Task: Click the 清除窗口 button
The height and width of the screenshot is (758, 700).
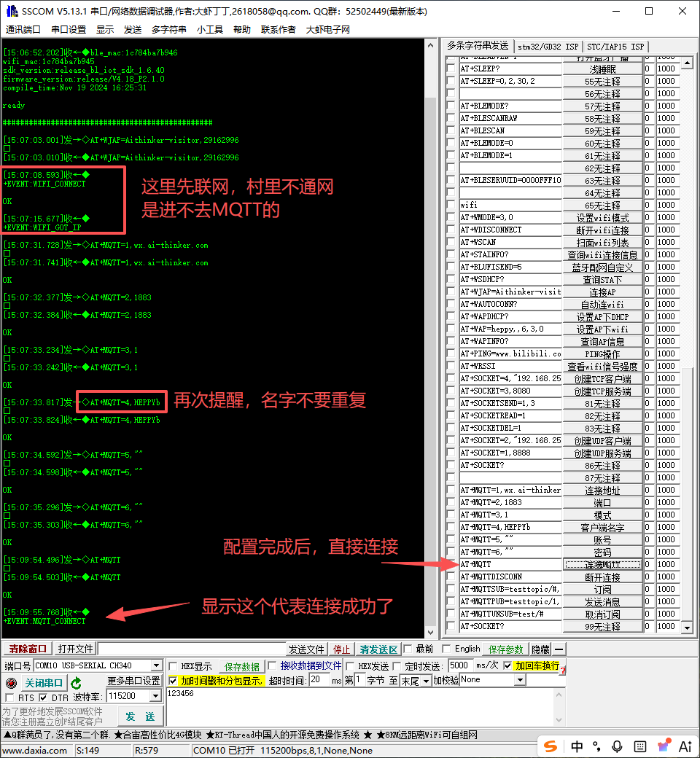Action: (28, 649)
